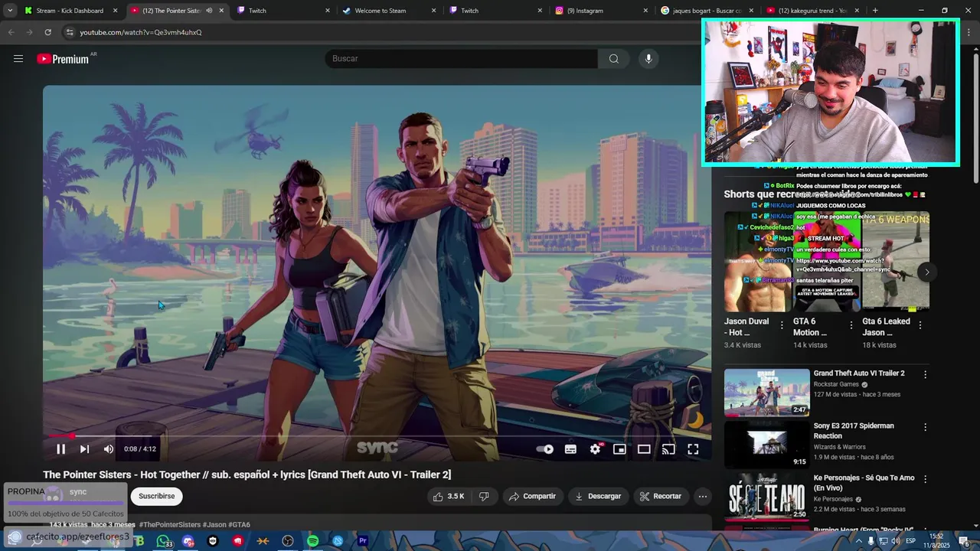Show hidden system tray icons
The height and width of the screenshot is (551, 980).
point(858,541)
